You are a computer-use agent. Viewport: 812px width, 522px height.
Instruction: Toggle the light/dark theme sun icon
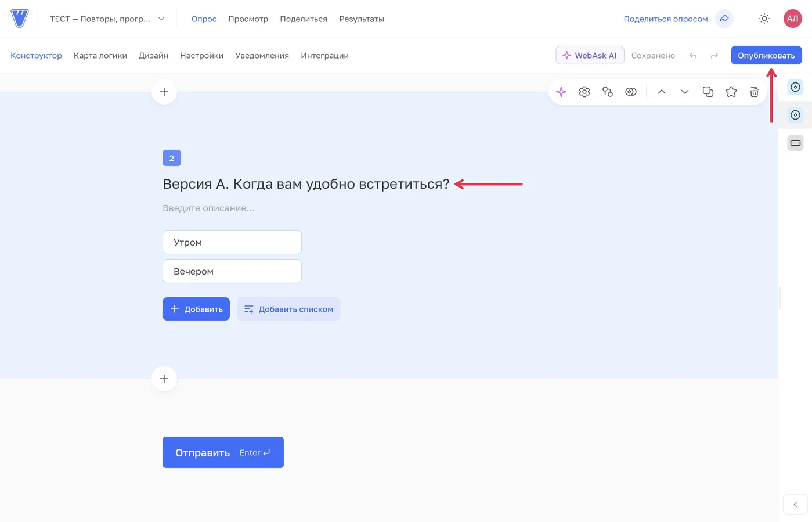click(x=764, y=19)
